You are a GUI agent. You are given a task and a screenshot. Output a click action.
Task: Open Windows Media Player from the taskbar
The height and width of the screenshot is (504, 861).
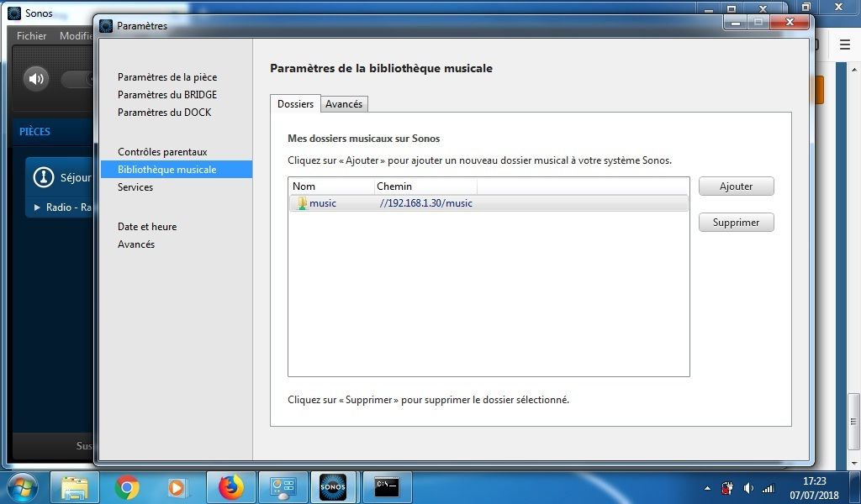[177, 487]
